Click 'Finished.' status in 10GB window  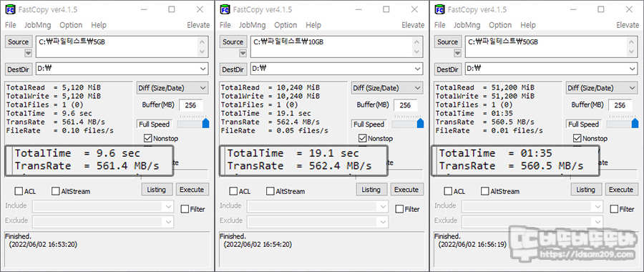[x=233, y=236]
